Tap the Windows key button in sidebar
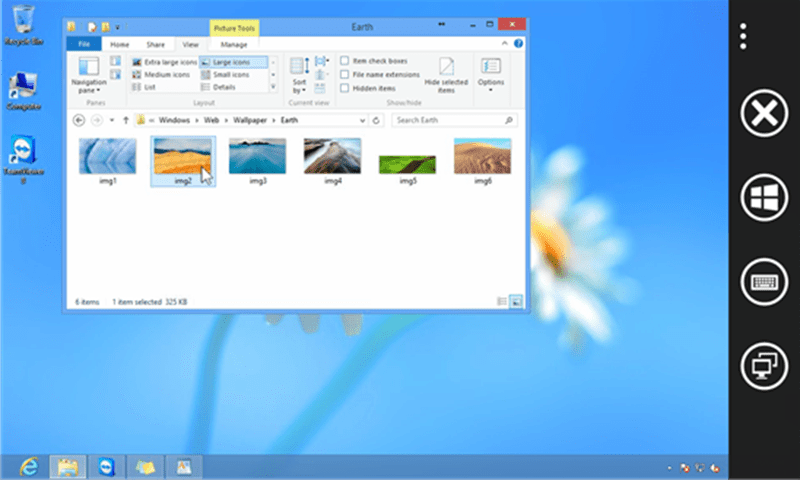 pyautogui.click(x=764, y=197)
